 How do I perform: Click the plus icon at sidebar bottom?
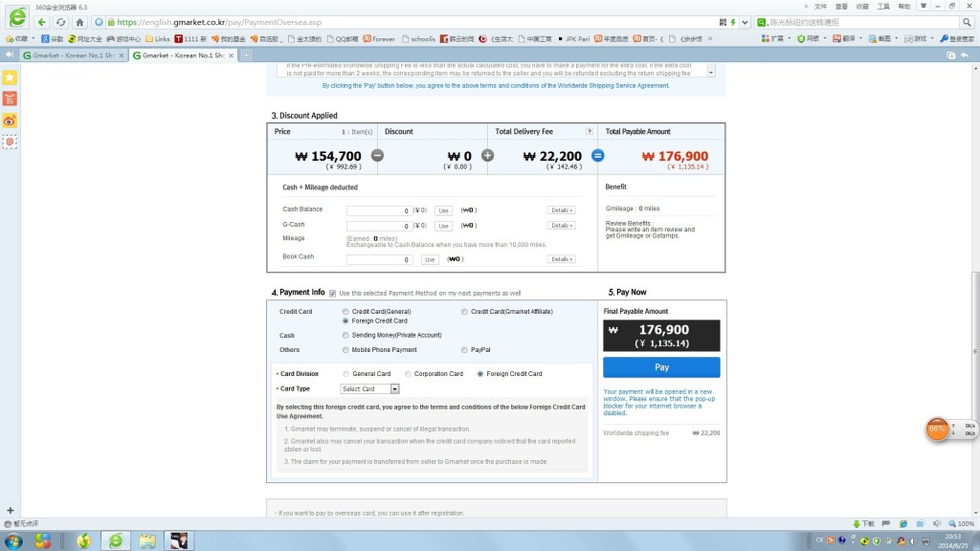pyautogui.click(x=10, y=511)
